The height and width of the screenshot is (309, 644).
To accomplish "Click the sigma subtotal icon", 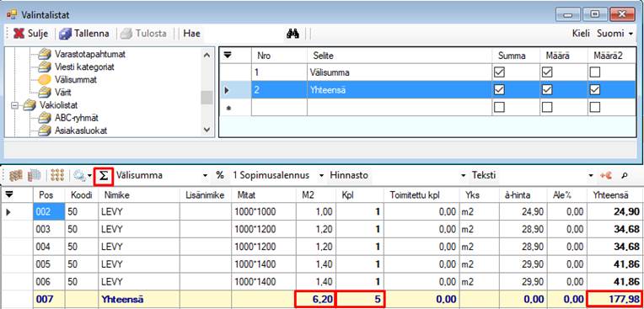I will 104,175.
